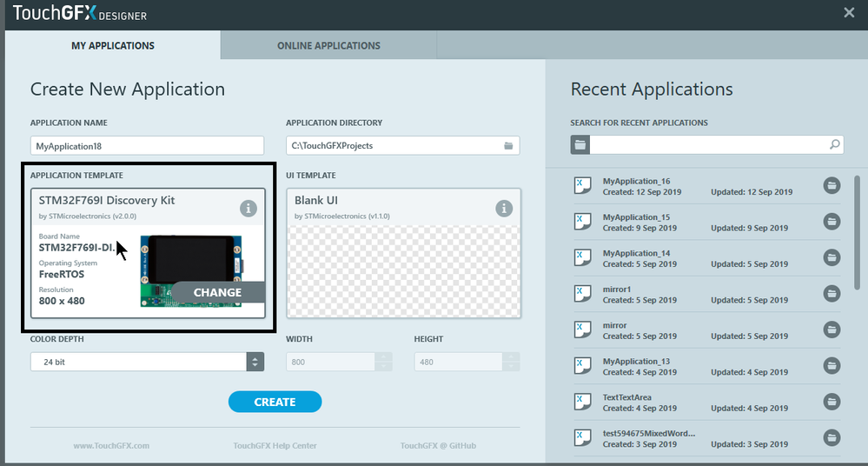Click the Application Name input field
868x466 pixels.
[x=147, y=146]
